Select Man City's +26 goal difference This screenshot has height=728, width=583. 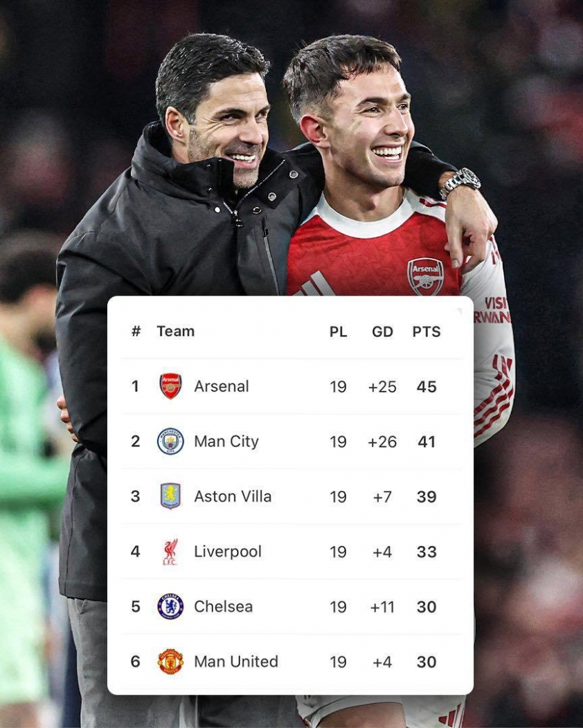382,442
